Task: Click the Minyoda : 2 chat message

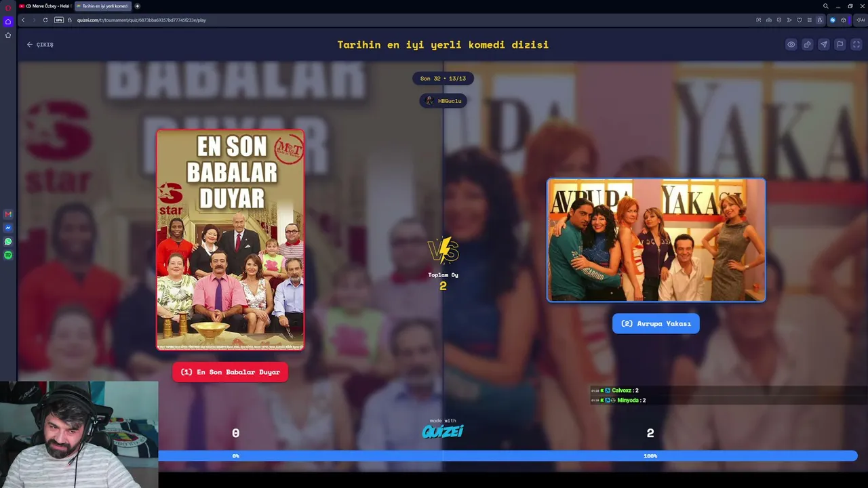Action: click(x=618, y=401)
